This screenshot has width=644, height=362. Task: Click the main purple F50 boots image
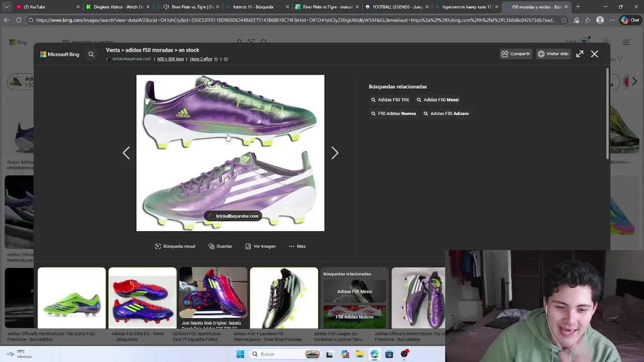point(230,153)
